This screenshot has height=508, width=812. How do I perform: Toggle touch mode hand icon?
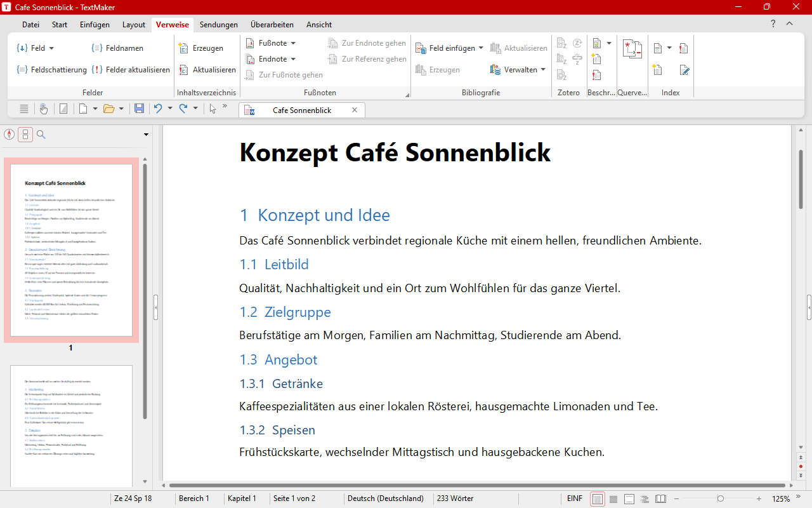point(43,109)
